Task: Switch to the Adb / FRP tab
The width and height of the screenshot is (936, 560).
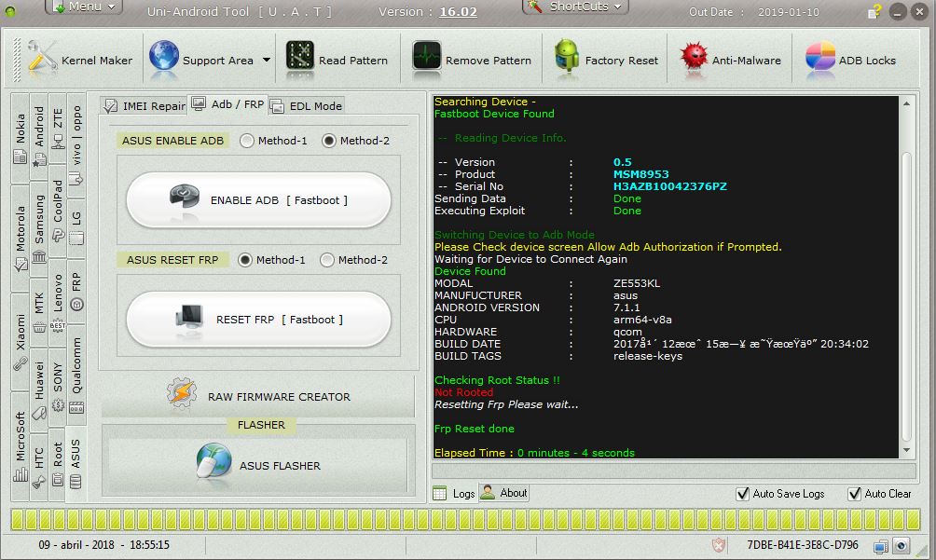Action: coord(227,104)
